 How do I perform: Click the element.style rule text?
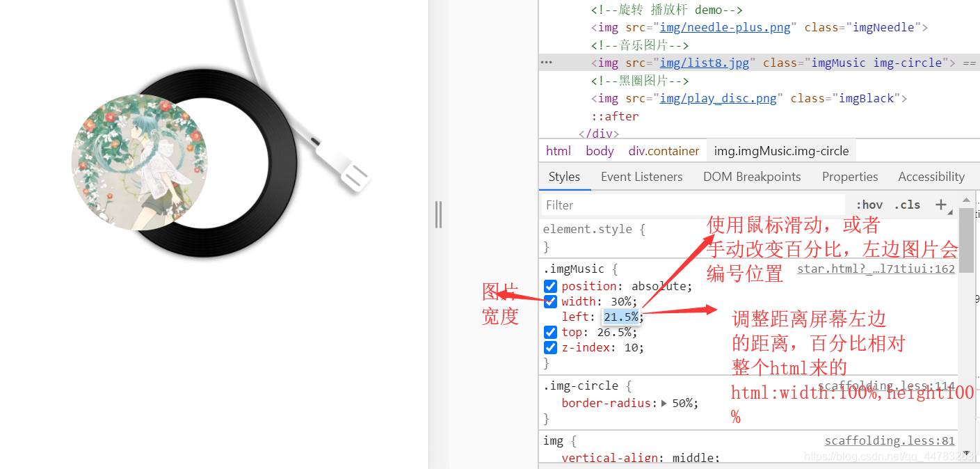point(586,229)
